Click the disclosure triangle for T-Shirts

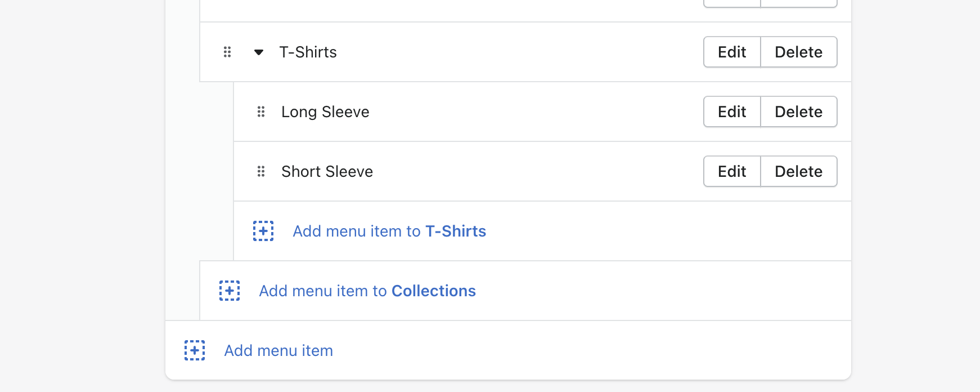click(x=258, y=52)
